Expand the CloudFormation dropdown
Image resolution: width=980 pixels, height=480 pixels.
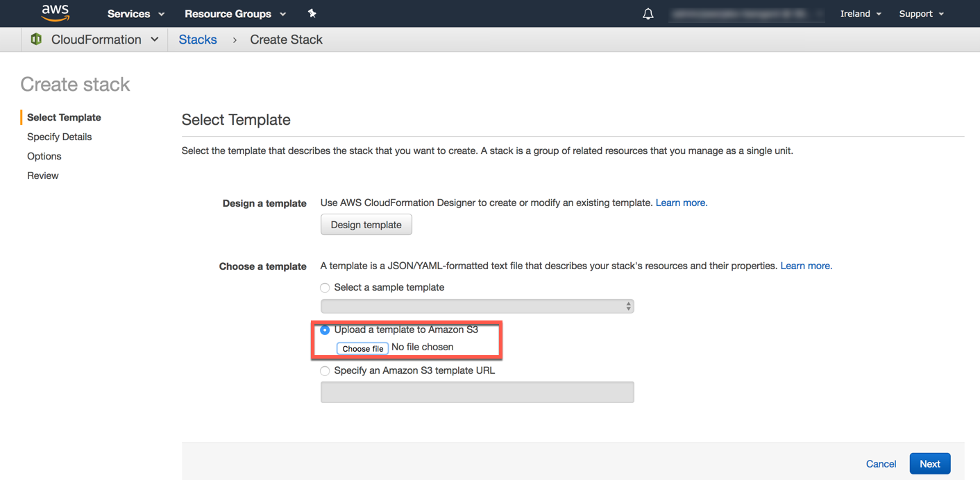pyautogui.click(x=104, y=40)
